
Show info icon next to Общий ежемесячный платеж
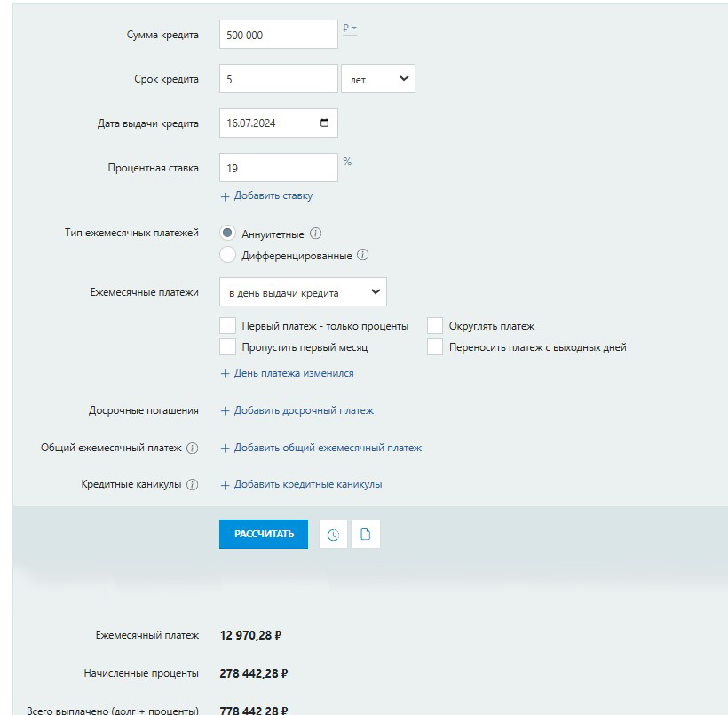[x=193, y=448]
